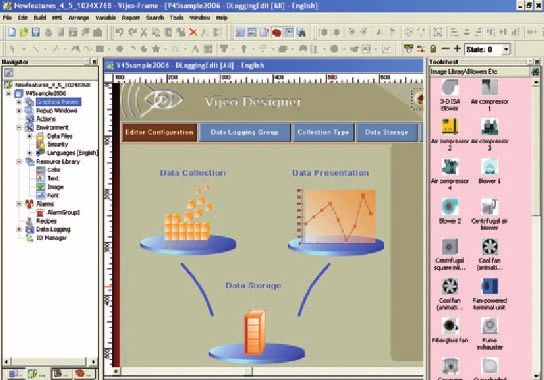Select Fiberglass fan image

pos(450,326)
